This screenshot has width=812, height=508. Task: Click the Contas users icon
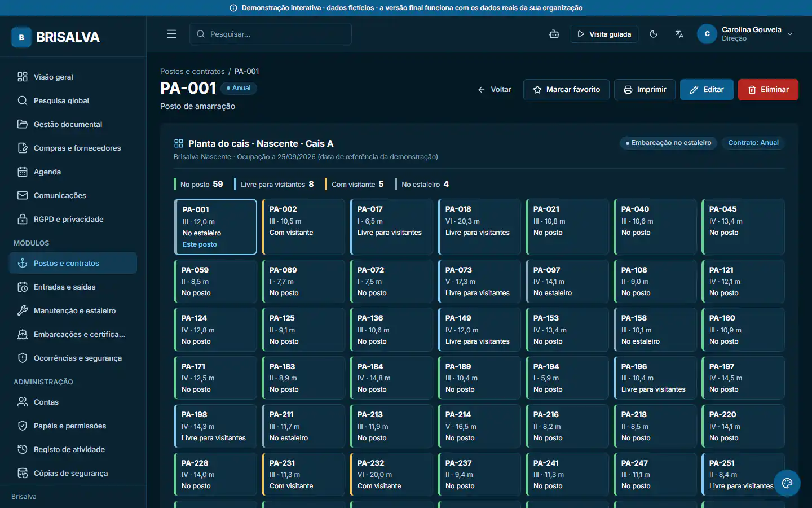(23, 402)
